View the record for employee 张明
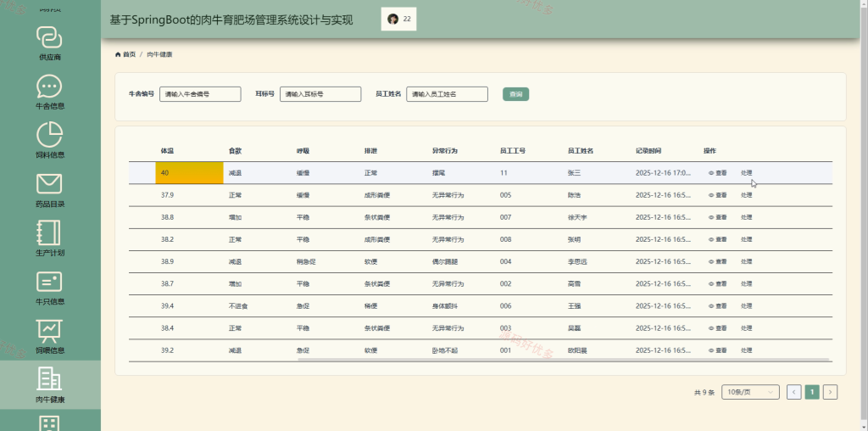This screenshot has height=431, width=868. point(717,239)
